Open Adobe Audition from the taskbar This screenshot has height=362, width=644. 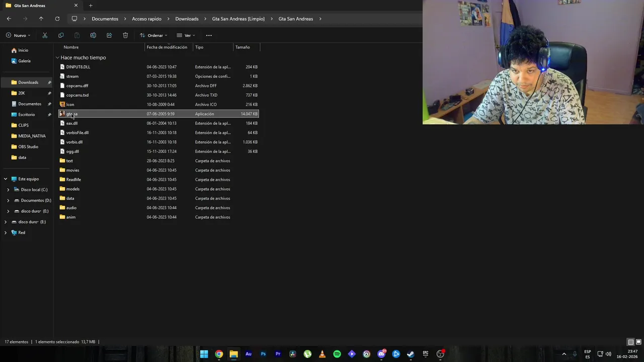[x=249, y=354]
